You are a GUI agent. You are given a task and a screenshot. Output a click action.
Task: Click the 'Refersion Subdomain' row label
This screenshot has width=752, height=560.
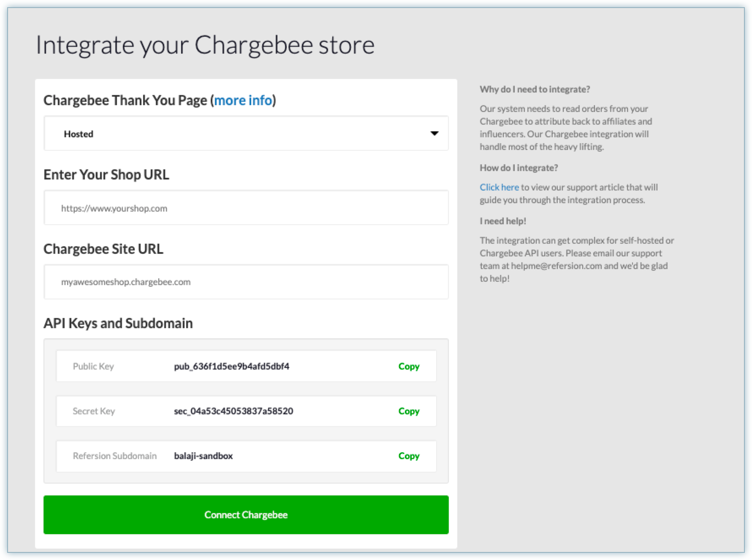click(x=114, y=456)
